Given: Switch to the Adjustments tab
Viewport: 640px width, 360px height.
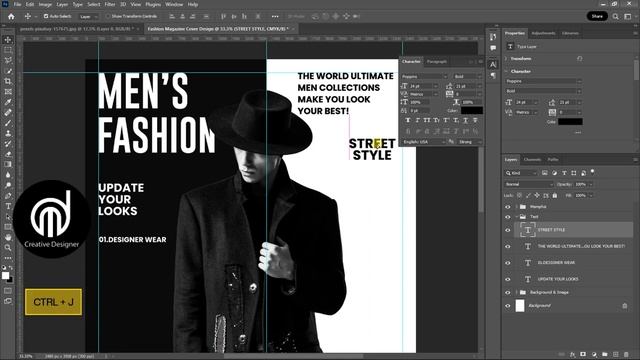Looking at the screenshot, I should point(543,33).
